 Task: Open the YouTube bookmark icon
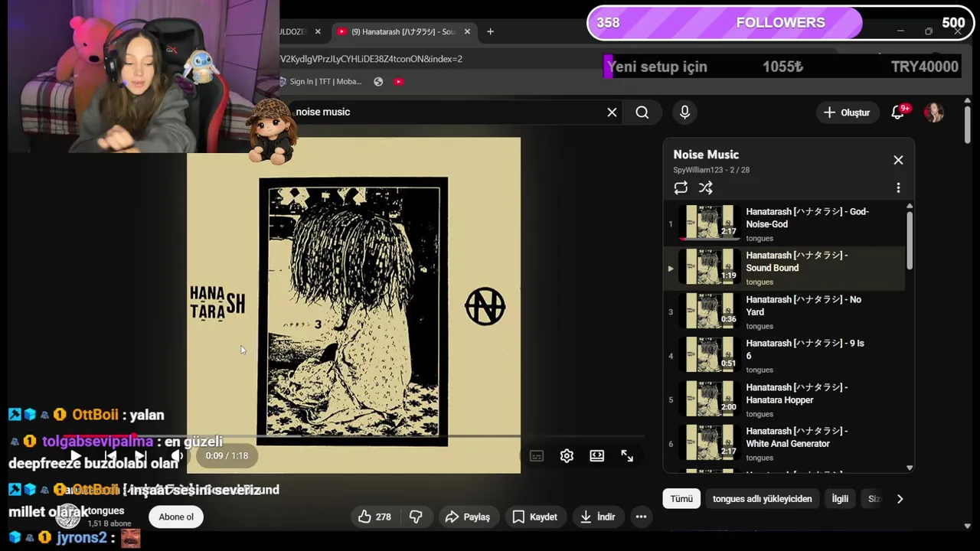398,82
